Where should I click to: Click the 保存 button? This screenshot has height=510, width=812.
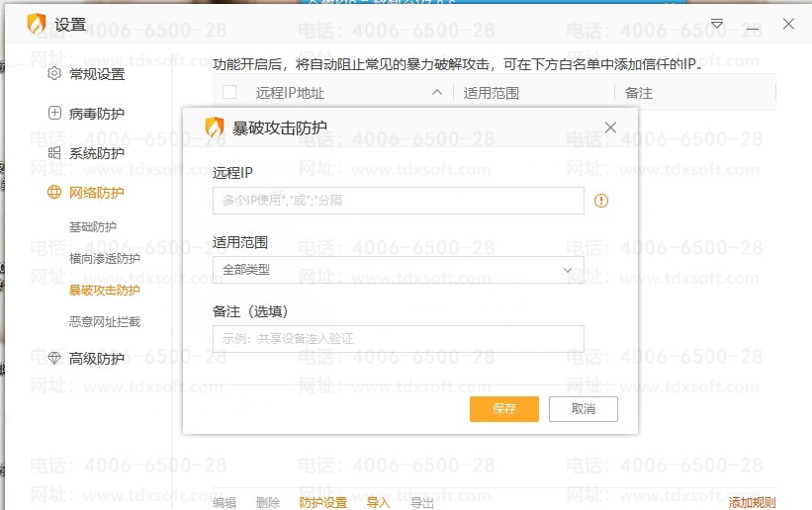504,409
